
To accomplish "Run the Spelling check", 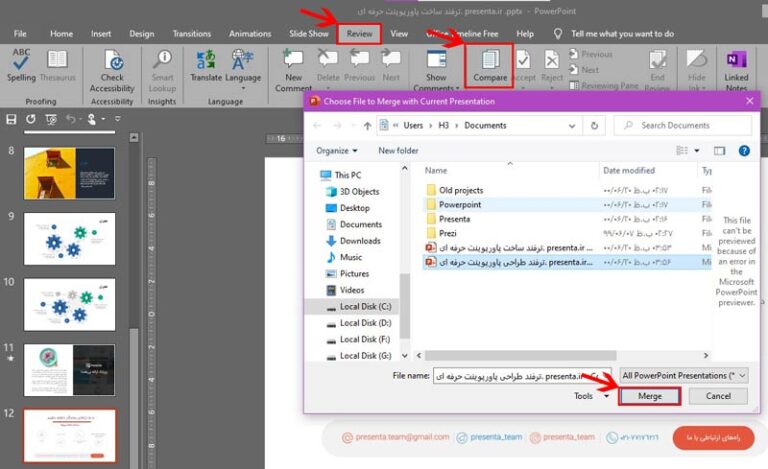I will coord(21,66).
